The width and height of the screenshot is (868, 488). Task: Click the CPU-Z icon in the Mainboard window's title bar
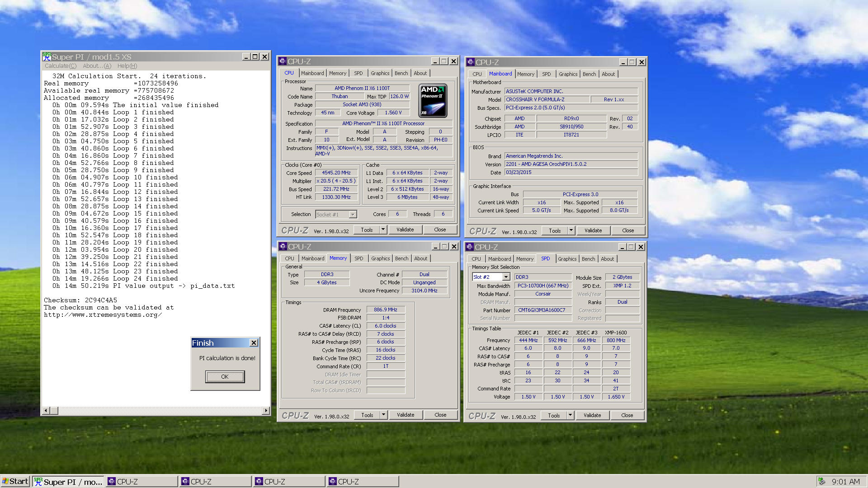[x=471, y=62]
